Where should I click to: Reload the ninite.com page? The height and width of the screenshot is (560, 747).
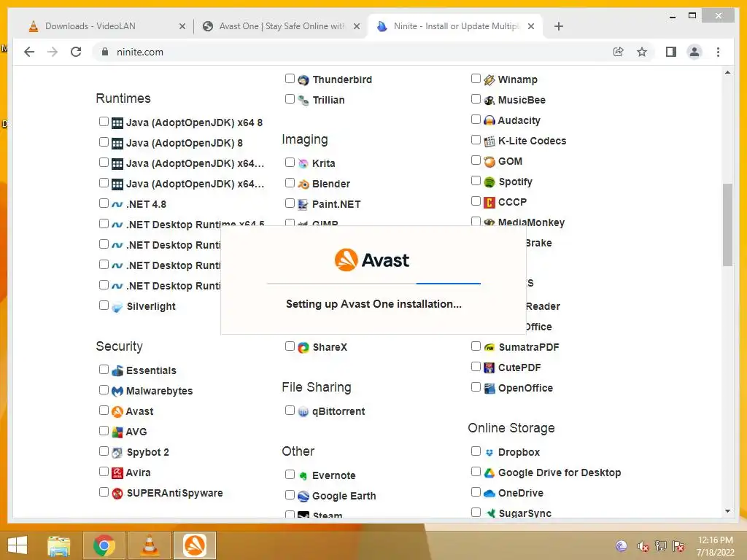click(76, 52)
